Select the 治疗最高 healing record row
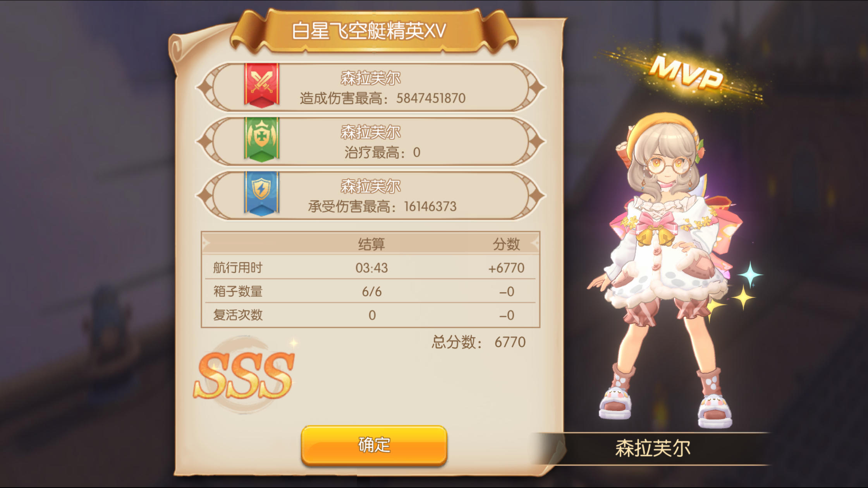The height and width of the screenshot is (488, 868). click(x=371, y=142)
